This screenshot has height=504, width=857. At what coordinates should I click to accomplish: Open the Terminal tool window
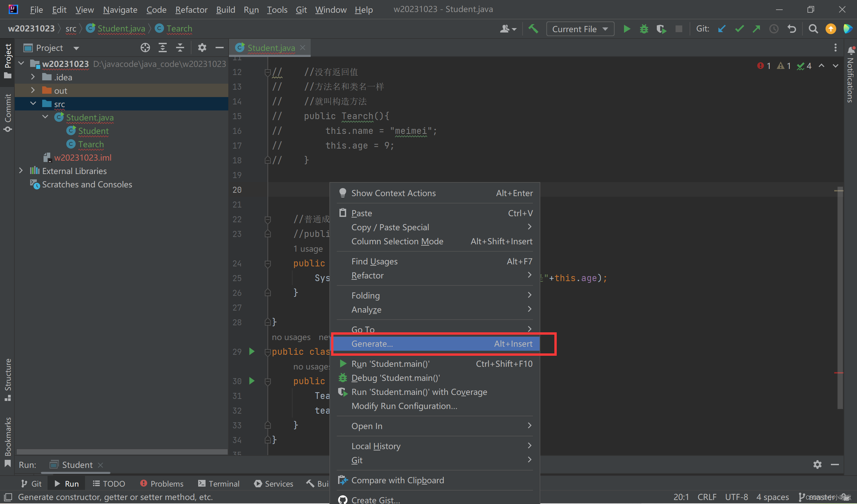(219, 484)
